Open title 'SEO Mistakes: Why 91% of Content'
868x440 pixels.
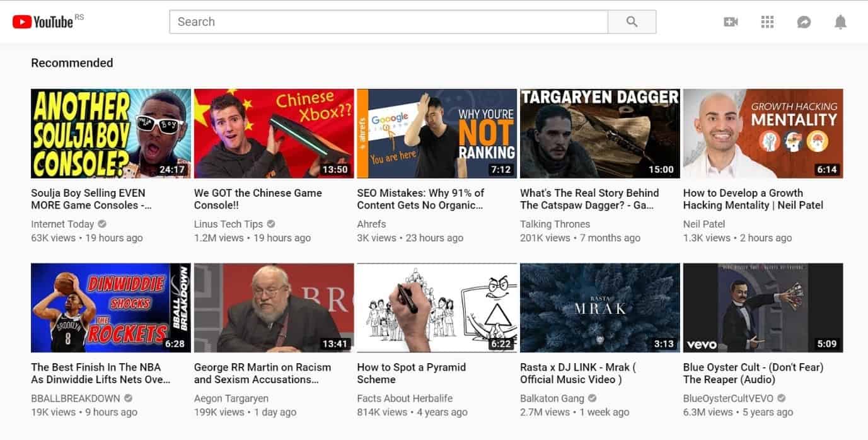420,199
